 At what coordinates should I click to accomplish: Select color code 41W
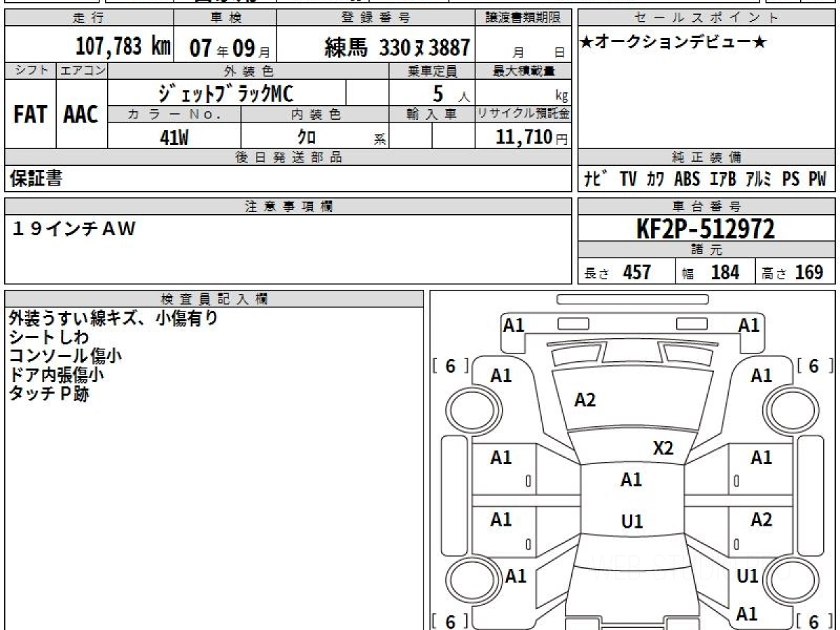coord(174,137)
